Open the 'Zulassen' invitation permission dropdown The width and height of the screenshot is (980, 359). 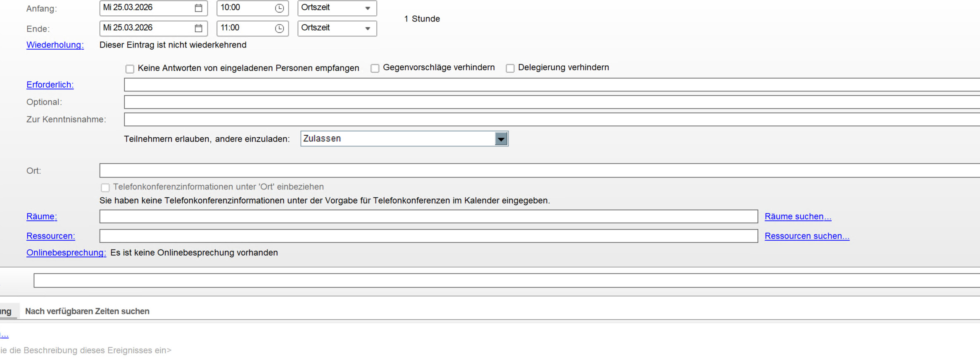click(x=501, y=139)
